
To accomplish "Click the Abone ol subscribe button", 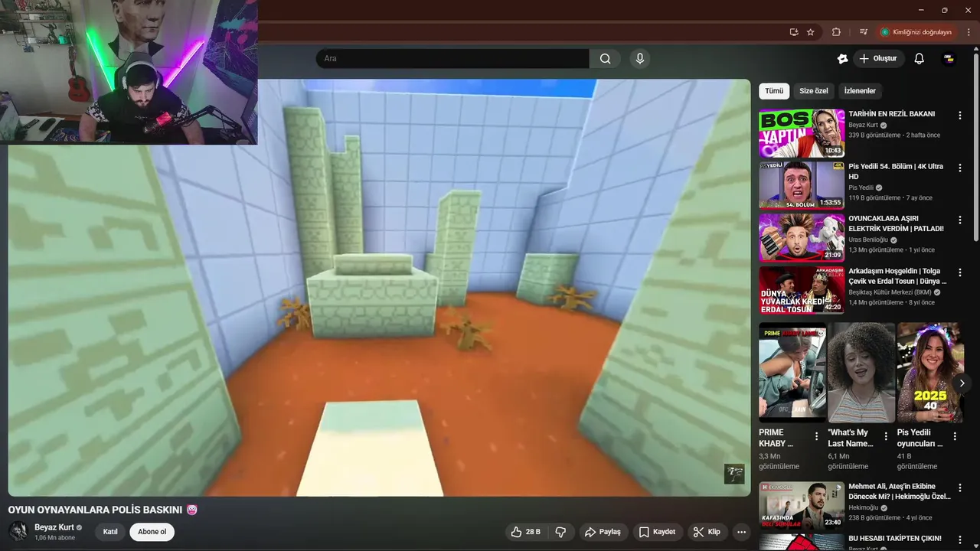I will (152, 532).
